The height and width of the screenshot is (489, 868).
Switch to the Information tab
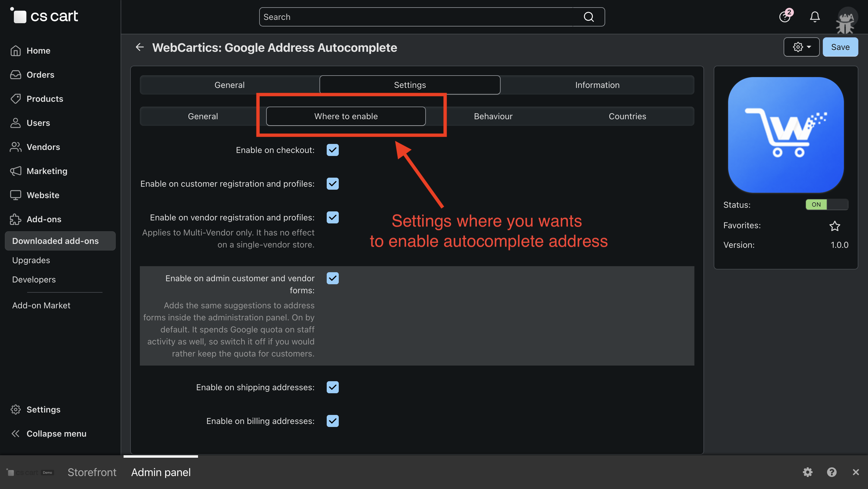597,85
